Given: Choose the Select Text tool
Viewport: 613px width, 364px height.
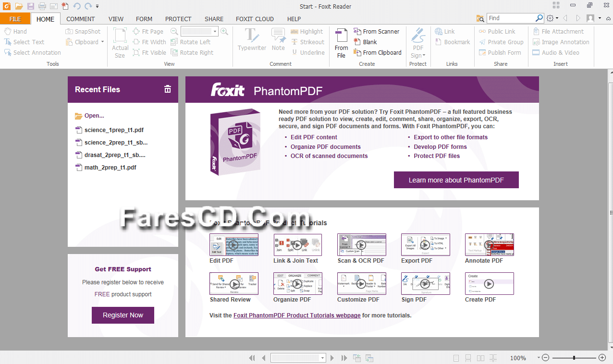Looking at the screenshot, I should (24, 42).
